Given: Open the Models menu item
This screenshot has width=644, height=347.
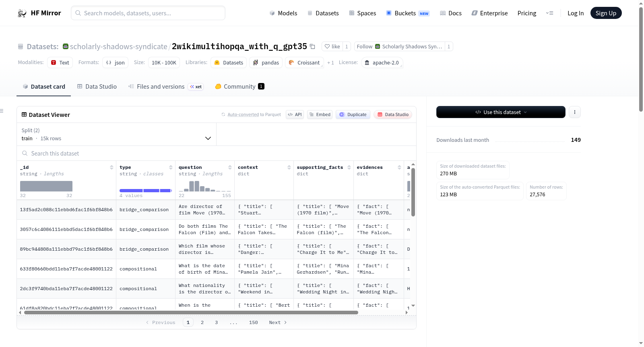Looking at the screenshot, I should click(283, 13).
